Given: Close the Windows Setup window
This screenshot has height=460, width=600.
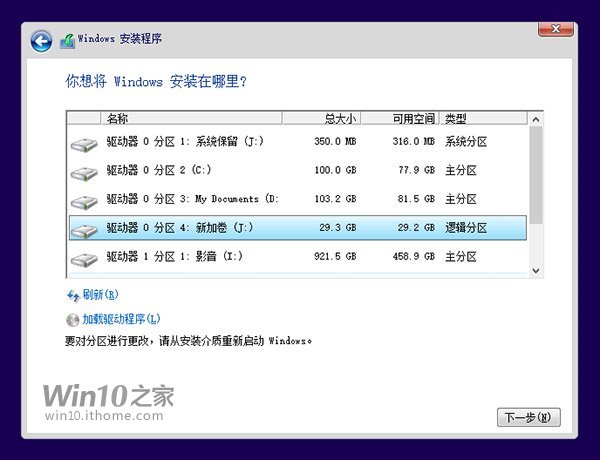Looking at the screenshot, I should [x=557, y=29].
